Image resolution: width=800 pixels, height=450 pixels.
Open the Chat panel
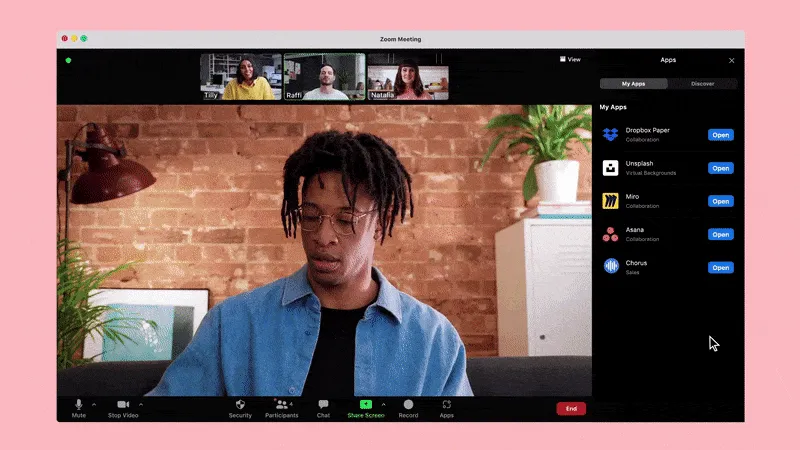coord(323,405)
